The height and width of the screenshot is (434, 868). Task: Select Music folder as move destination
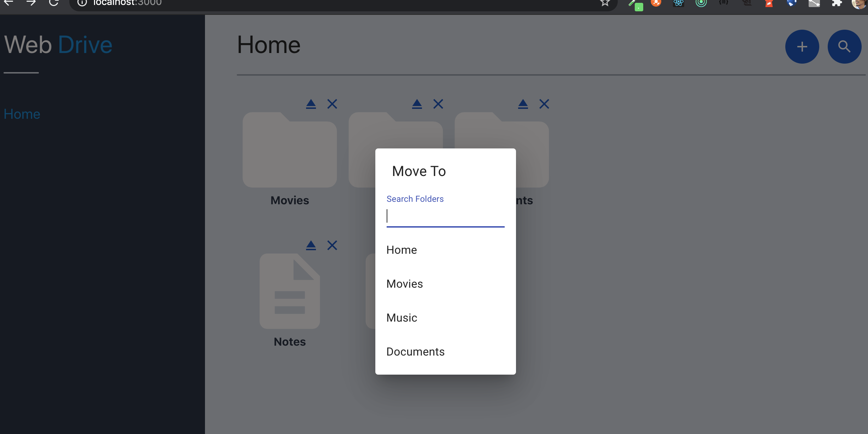(402, 317)
